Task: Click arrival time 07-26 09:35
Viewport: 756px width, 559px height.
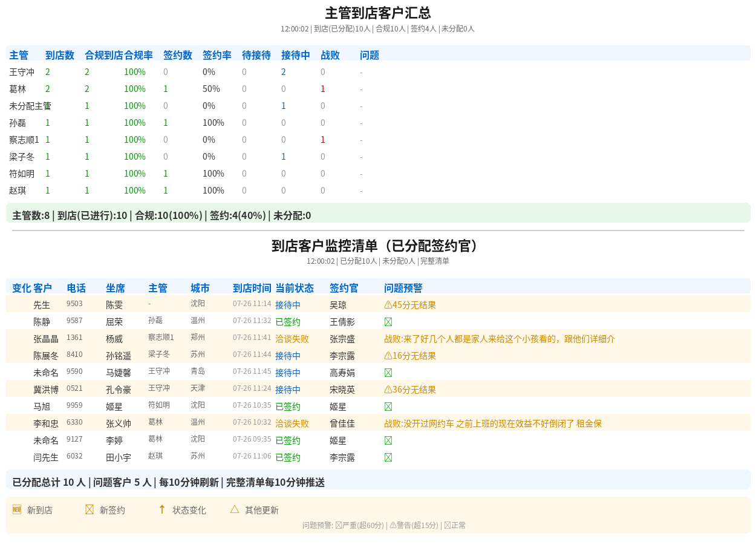Action: tap(252, 439)
